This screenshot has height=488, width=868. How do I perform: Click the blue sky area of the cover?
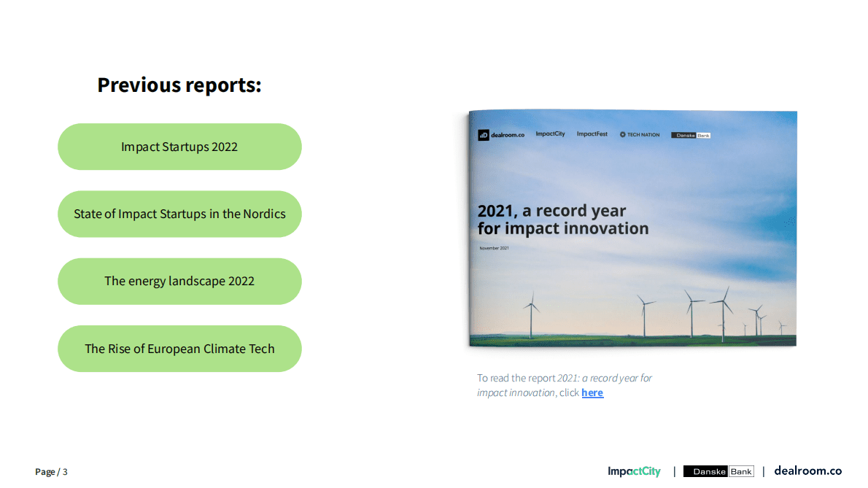[x=715, y=175]
